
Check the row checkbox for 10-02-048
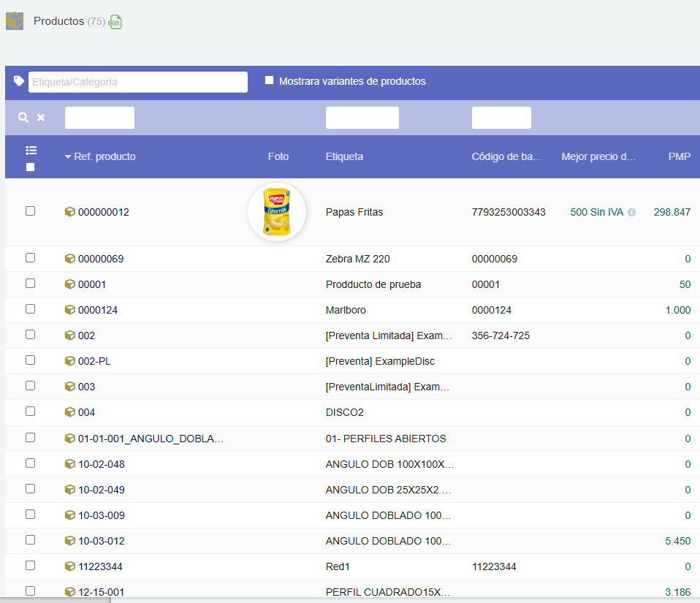point(30,463)
